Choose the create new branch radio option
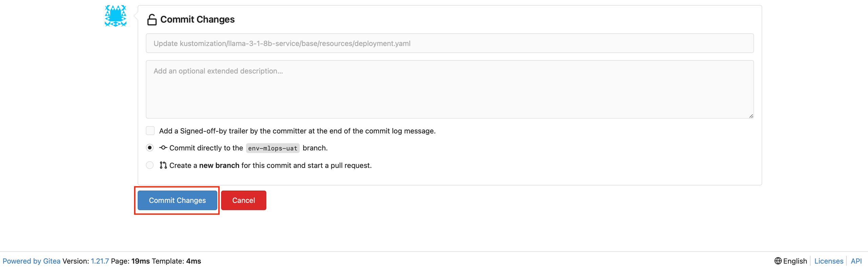 tap(150, 165)
